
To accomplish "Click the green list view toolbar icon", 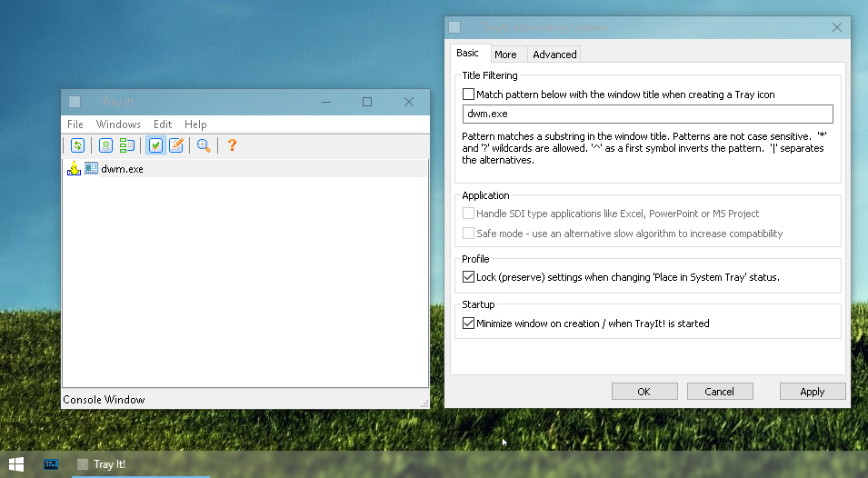I will click(x=127, y=145).
